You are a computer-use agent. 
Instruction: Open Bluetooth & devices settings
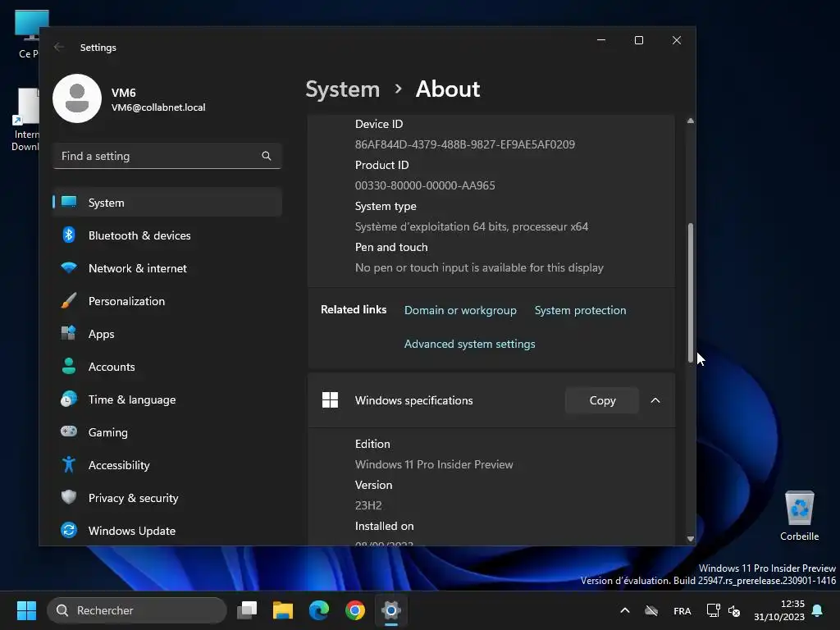[167, 235]
